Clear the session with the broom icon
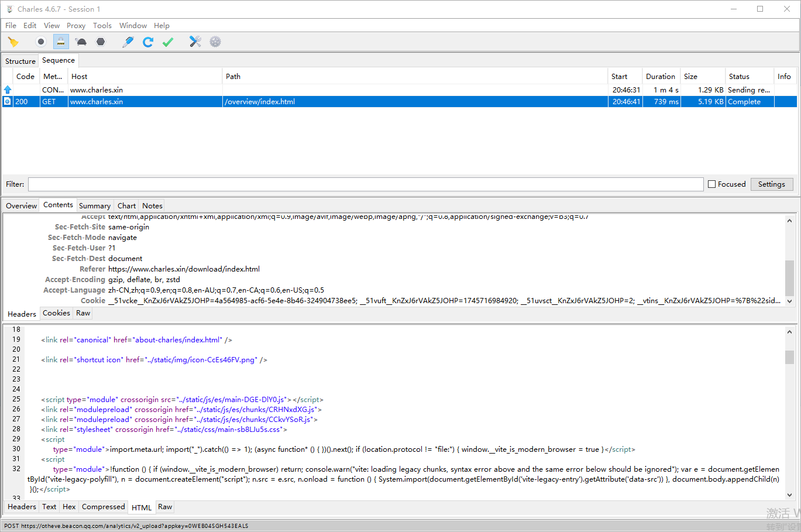 (x=13, y=42)
